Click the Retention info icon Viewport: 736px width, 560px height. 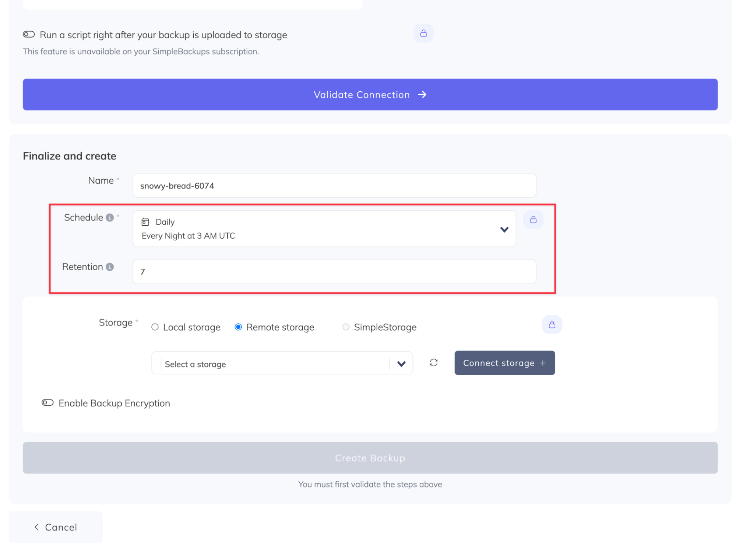click(x=109, y=267)
